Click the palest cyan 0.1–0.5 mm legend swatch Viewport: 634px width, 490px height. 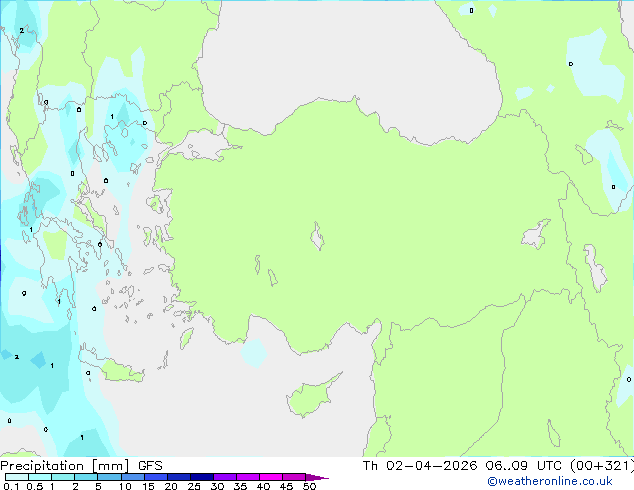(x=17, y=477)
